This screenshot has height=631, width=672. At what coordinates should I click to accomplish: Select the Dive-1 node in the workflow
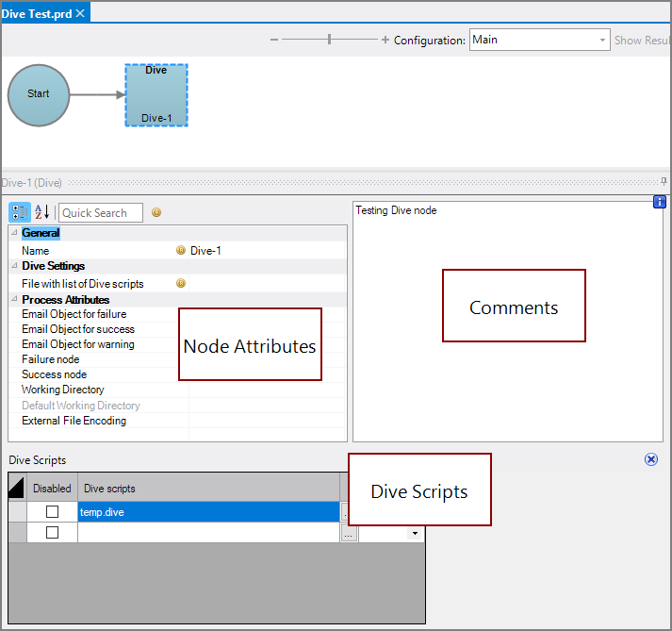pyautogui.click(x=156, y=95)
